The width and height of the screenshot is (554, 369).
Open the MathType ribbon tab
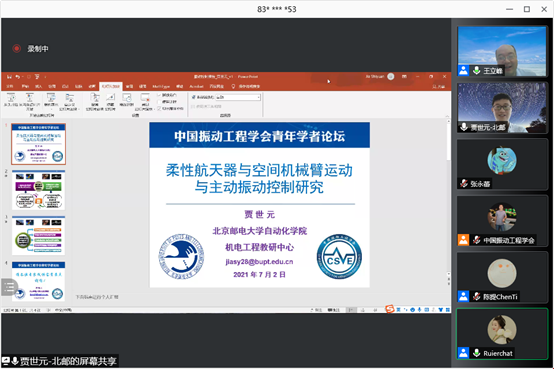(161, 86)
